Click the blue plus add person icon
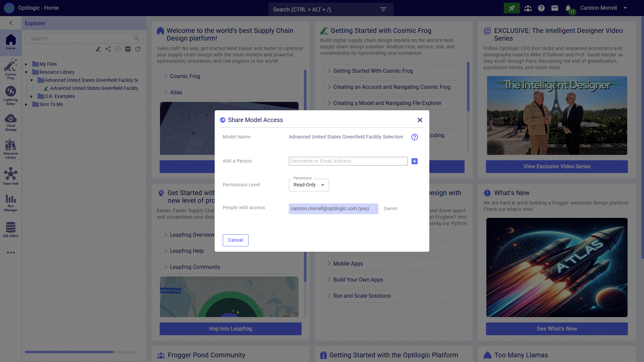644x362 pixels. 415,161
